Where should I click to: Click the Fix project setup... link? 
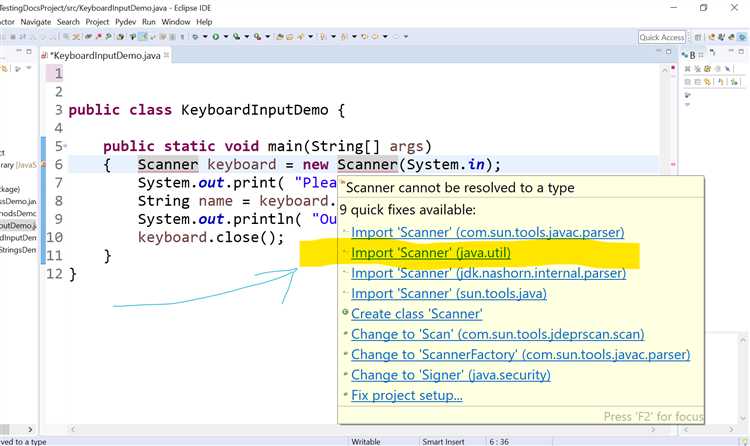407,395
